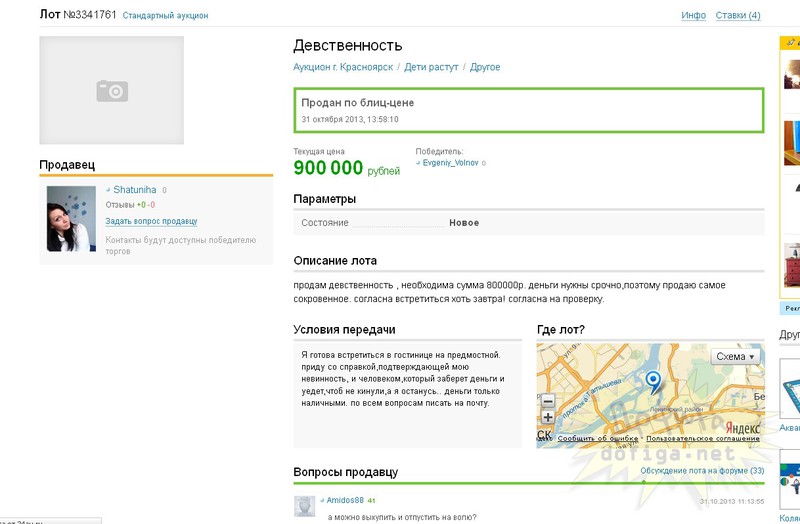
Task: Open Обсуждение лота на форуме link
Action: [x=702, y=471]
